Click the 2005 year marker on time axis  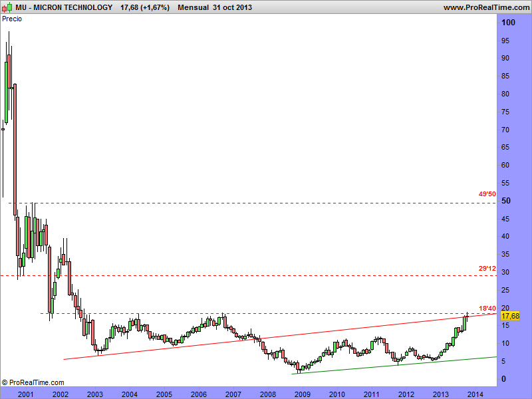tap(164, 394)
